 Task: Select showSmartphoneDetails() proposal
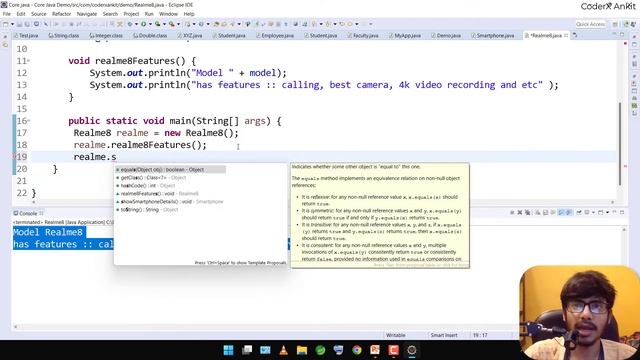[170, 202]
